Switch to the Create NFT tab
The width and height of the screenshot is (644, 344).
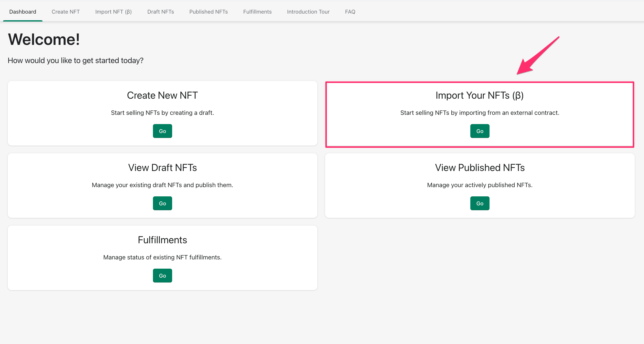(66, 12)
